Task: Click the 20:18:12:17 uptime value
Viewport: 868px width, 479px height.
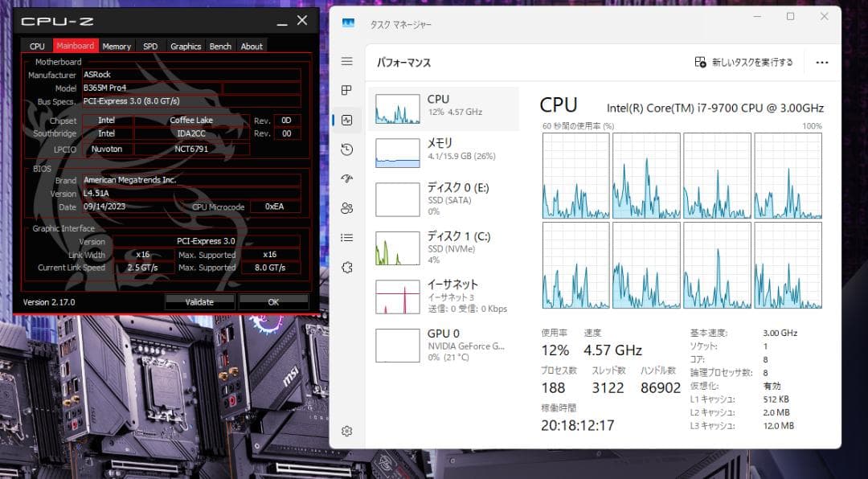Action: (577, 424)
